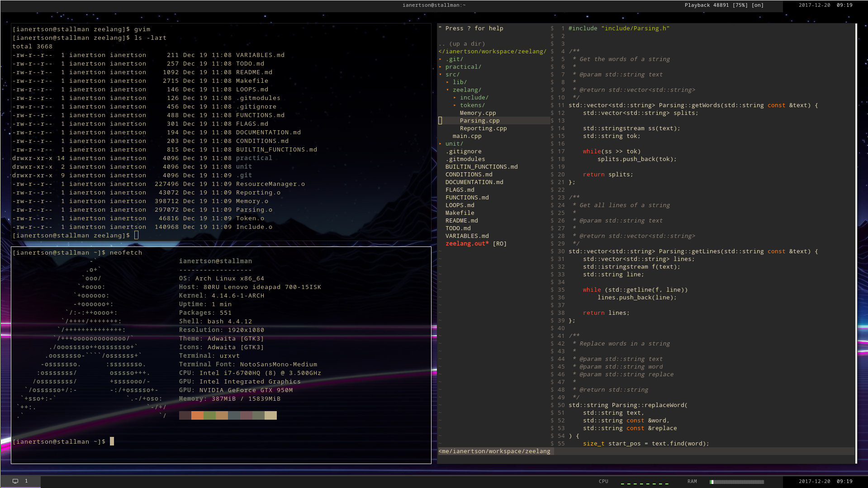868x488 pixels.
Task: Click code line 11 getWords declaration
Action: coord(693,105)
